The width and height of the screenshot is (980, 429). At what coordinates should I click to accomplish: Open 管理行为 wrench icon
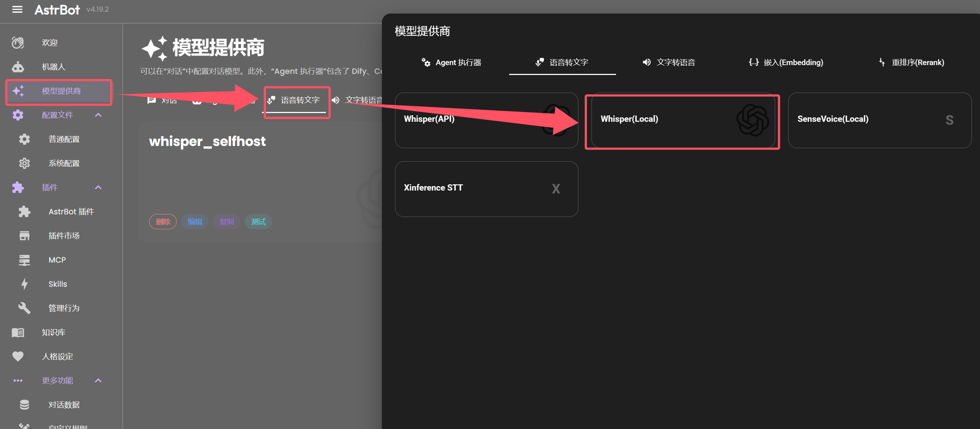tap(25, 308)
